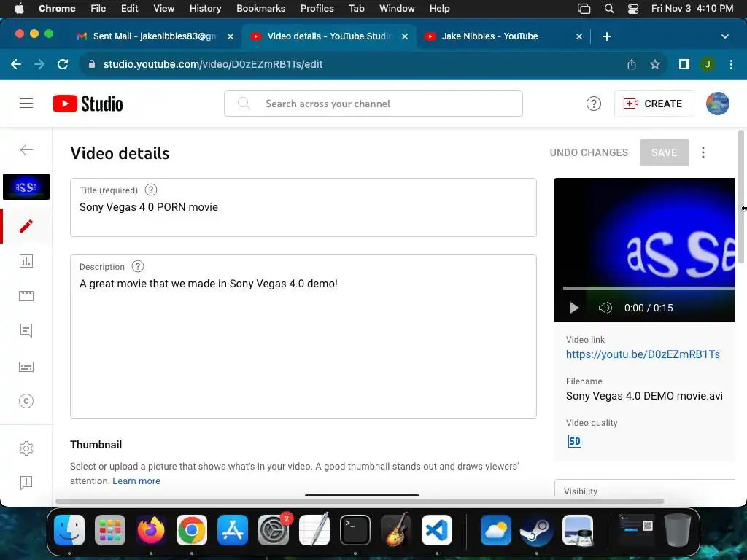This screenshot has width=747, height=560.
Task: Click the vertical page scrollbar
Action: [741, 195]
